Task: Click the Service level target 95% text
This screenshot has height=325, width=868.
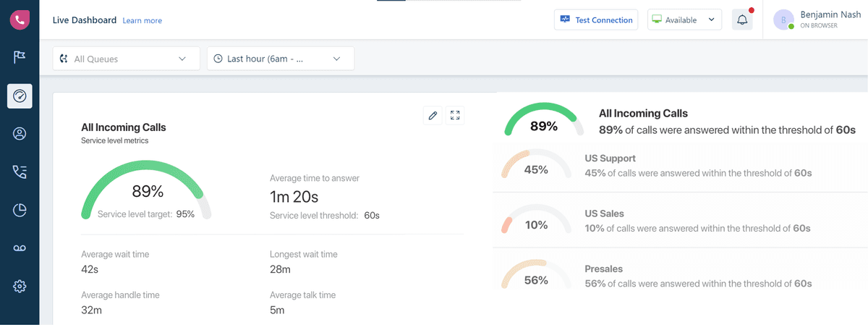Action: point(146,214)
